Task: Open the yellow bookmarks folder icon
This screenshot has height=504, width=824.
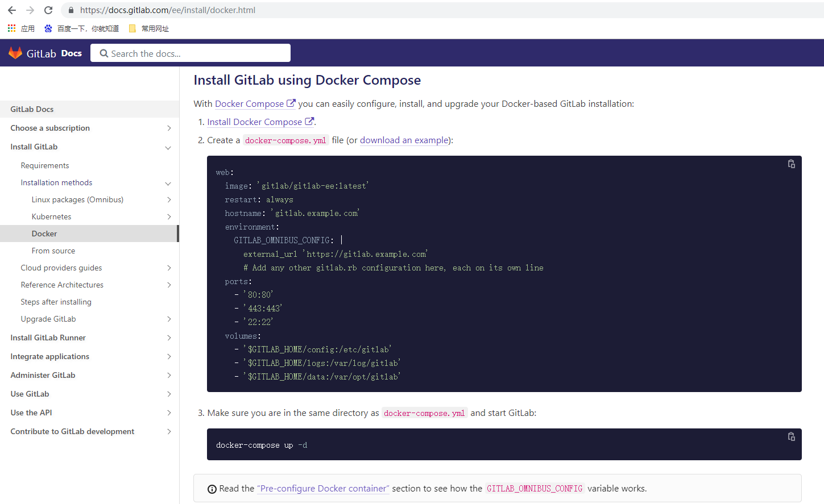Action: (132, 28)
